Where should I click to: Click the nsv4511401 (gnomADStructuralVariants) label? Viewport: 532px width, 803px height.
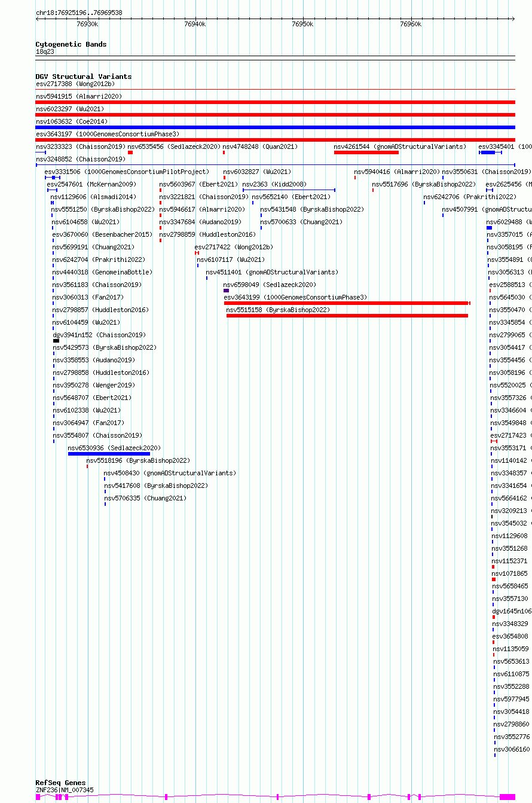click(x=272, y=272)
